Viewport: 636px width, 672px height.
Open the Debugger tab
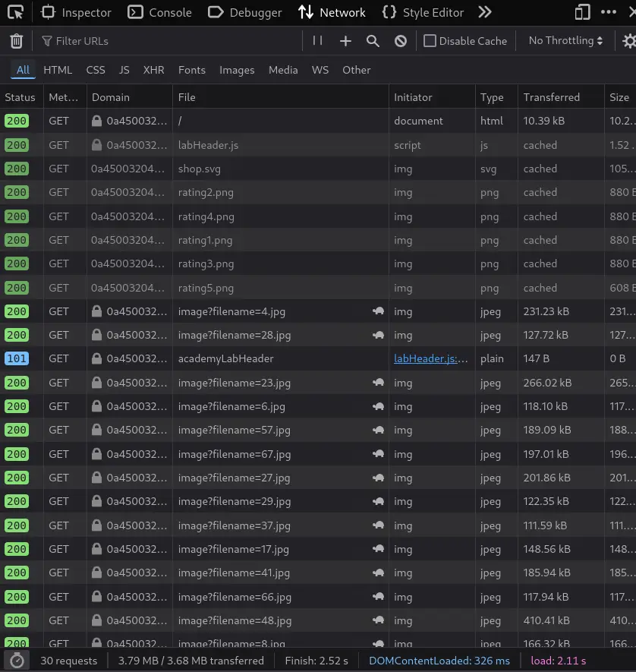tap(244, 12)
